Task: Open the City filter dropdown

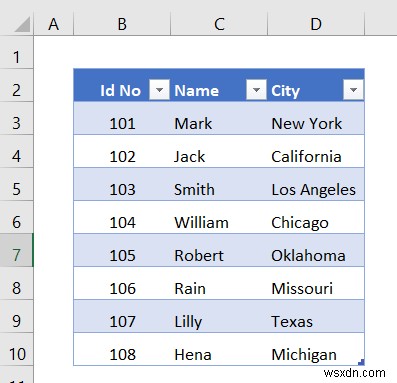Action: (x=353, y=90)
